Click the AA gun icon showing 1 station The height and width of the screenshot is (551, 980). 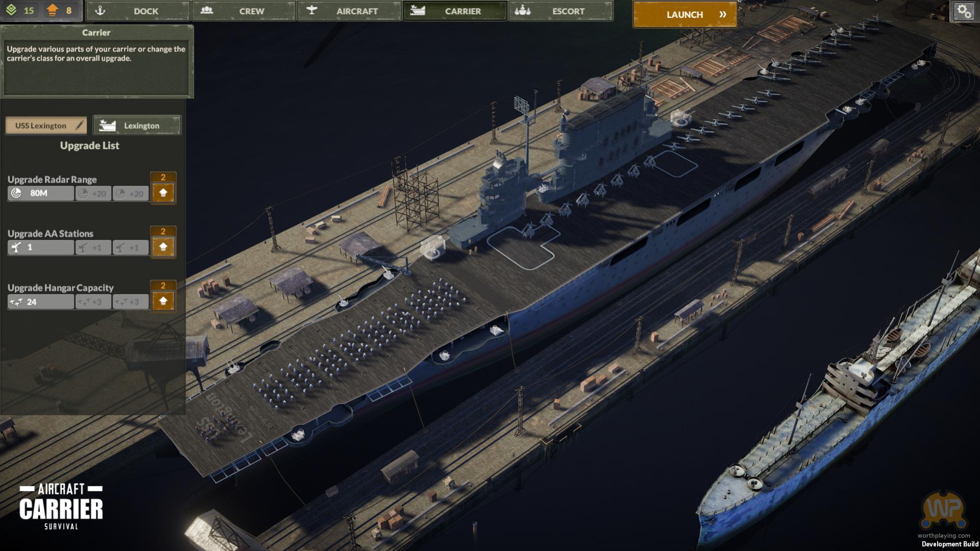tap(16, 247)
